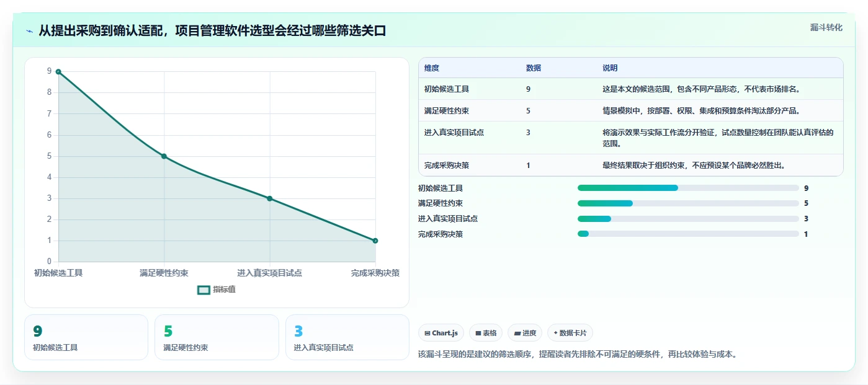Click the footer note starting 该漏斗呈现的是
Viewport: 868px width, 385px height.
coord(578,355)
